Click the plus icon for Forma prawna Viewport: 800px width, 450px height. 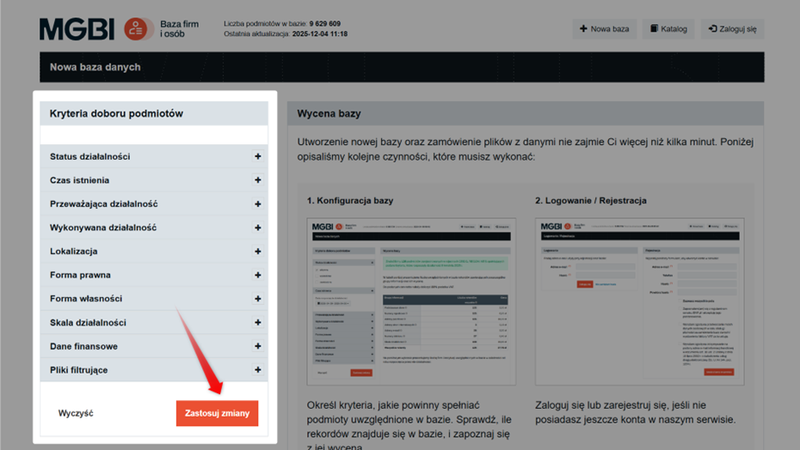coord(257,275)
